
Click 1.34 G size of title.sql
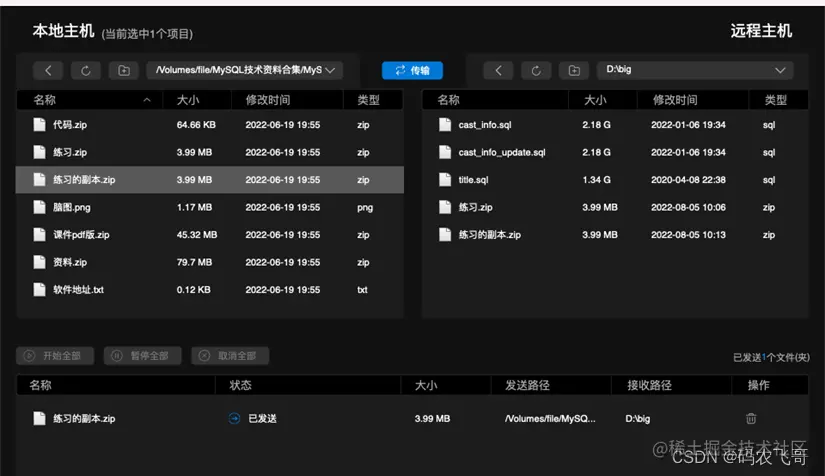[x=597, y=180]
